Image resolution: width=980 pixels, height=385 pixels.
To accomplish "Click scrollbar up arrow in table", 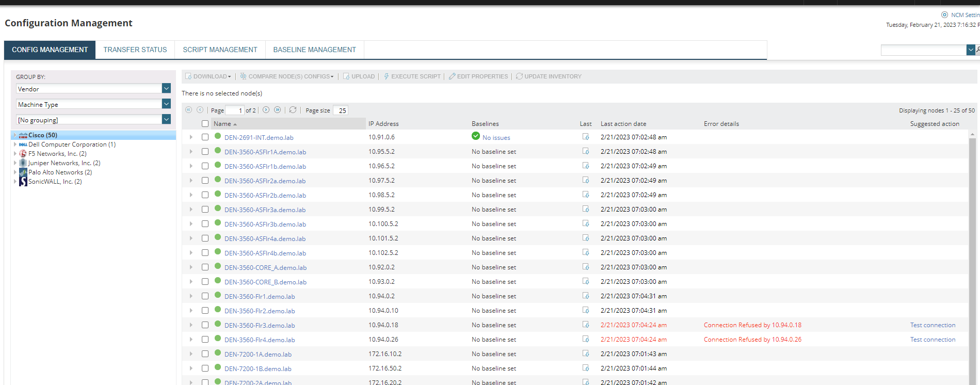I will (972, 134).
